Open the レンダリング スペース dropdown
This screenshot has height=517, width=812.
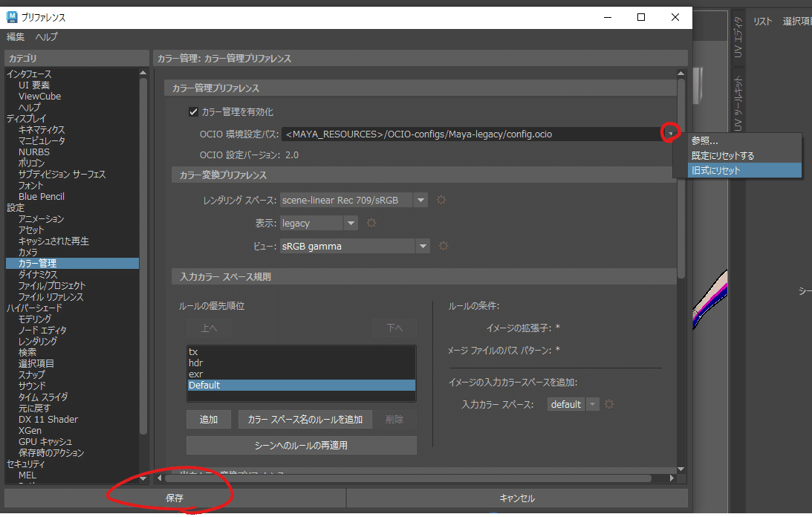point(421,199)
